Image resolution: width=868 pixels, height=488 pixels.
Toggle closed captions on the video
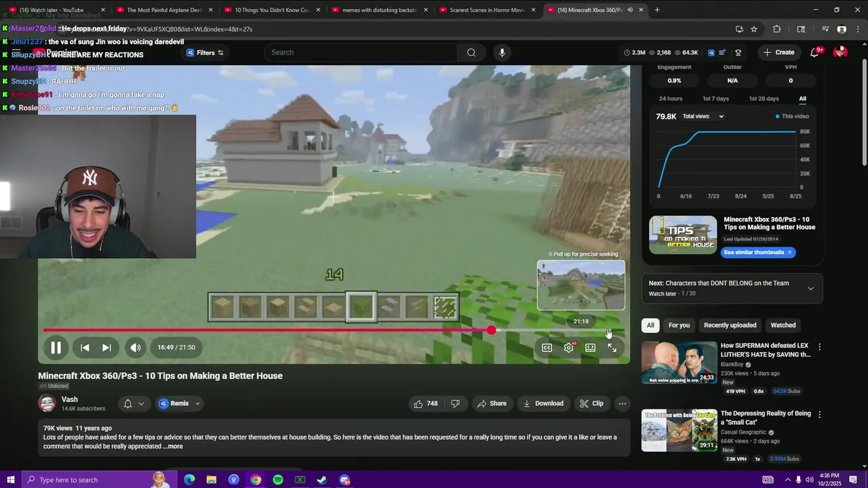coord(547,348)
